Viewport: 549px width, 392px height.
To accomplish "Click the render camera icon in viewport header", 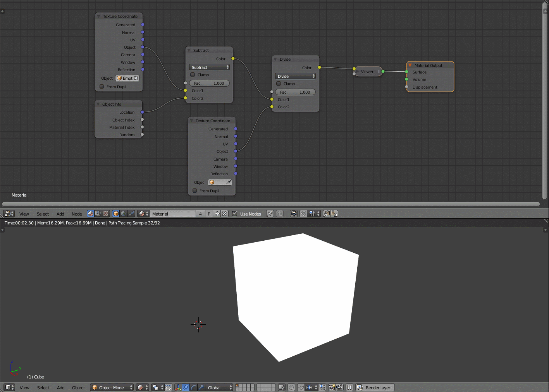I will pyautogui.click(x=332, y=387).
